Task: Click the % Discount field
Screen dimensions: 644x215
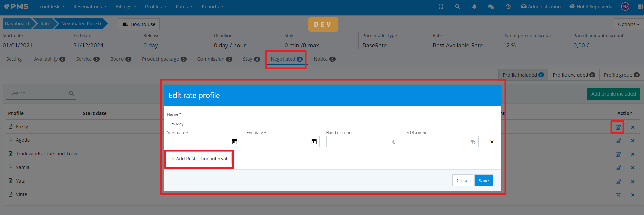Action: point(437,142)
